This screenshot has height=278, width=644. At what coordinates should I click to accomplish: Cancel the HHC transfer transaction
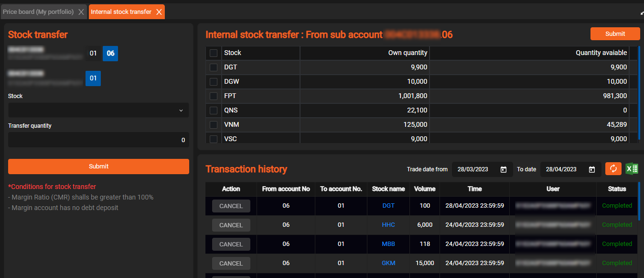click(231, 225)
